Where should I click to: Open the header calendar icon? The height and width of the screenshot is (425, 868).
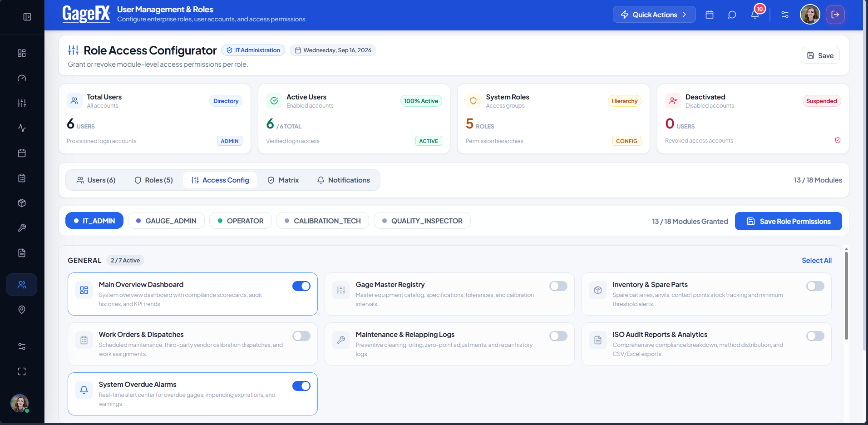click(x=710, y=15)
